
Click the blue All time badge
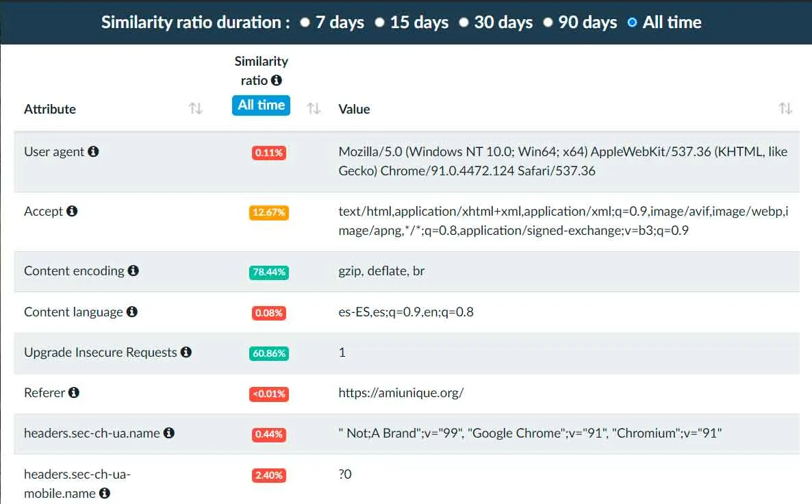261,105
